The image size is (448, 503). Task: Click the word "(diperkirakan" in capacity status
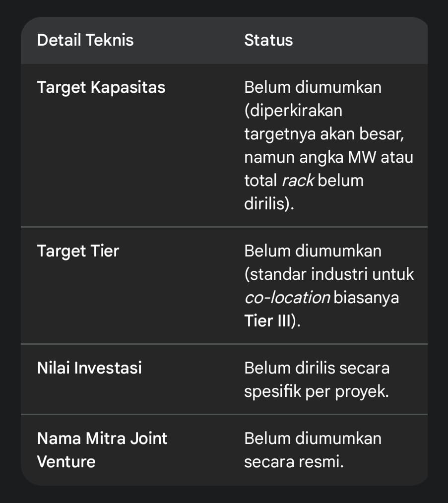click(293, 110)
